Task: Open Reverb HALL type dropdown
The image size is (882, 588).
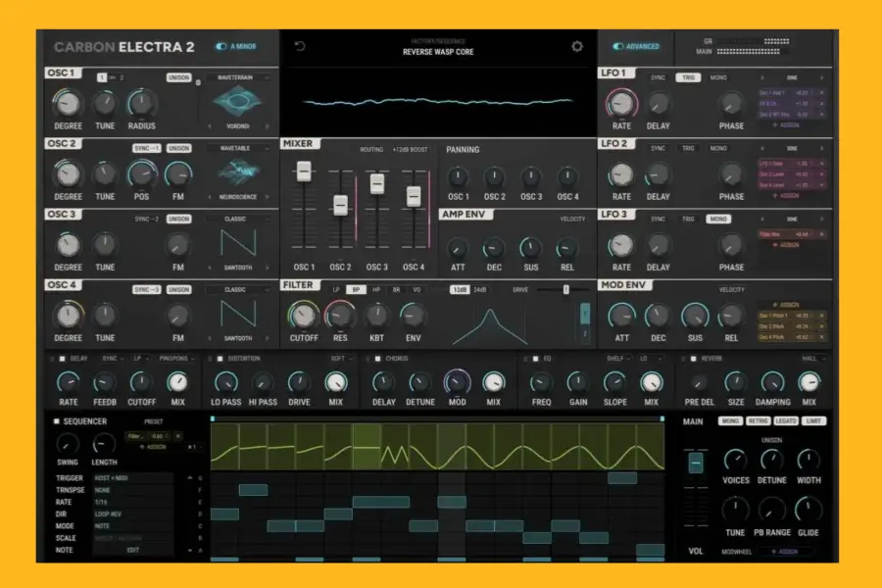Action: pyautogui.click(x=813, y=359)
